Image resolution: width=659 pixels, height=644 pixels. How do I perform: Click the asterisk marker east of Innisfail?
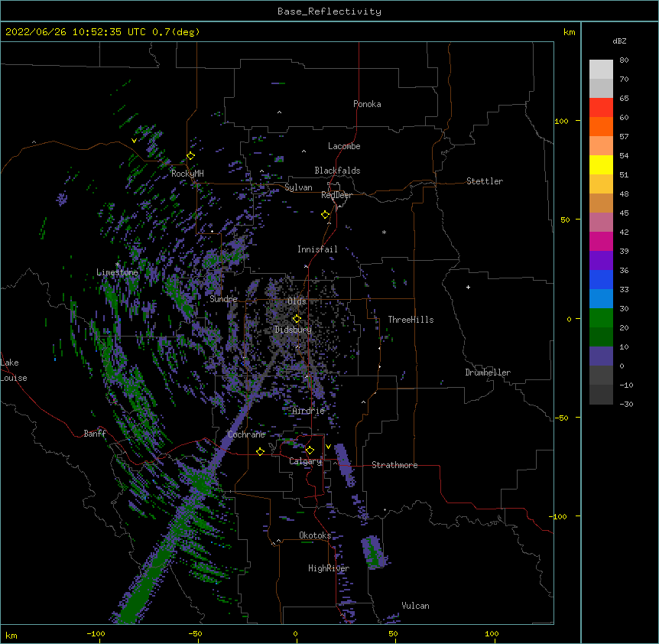[384, 232]
